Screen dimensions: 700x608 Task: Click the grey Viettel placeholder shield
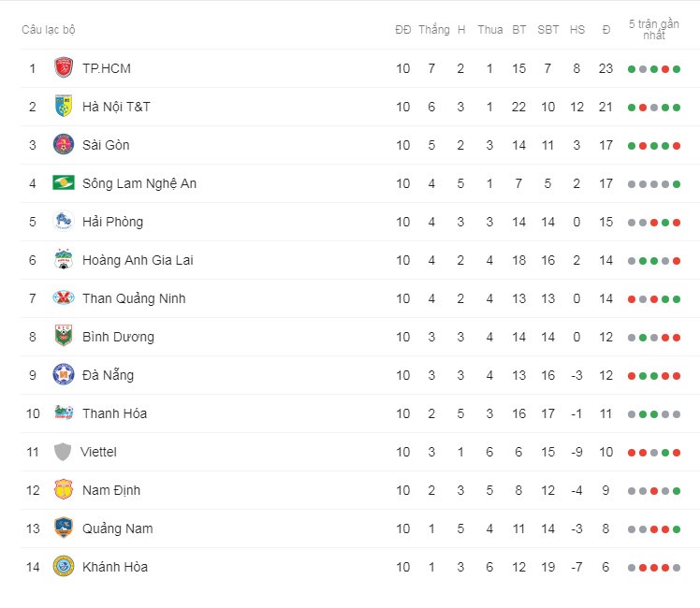pos(63,452)
